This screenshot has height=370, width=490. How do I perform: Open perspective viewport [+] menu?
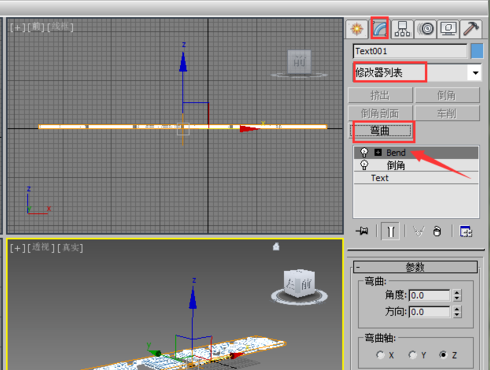click(x=17, y=248)
